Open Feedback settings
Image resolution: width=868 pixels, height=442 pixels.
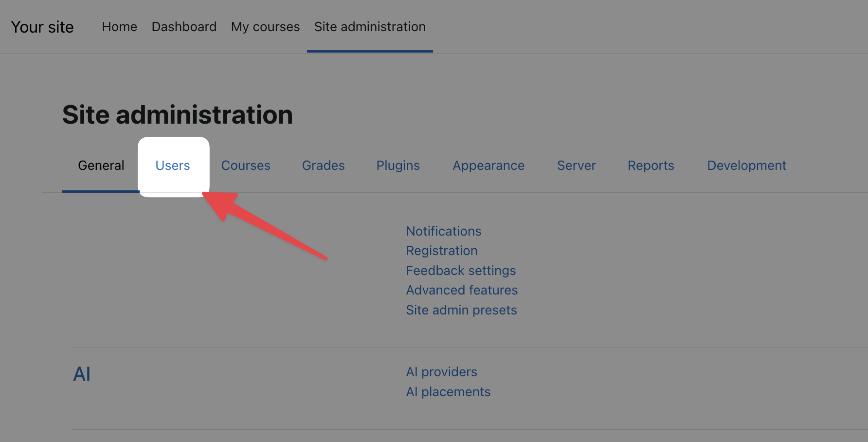(x=461, y=271)
